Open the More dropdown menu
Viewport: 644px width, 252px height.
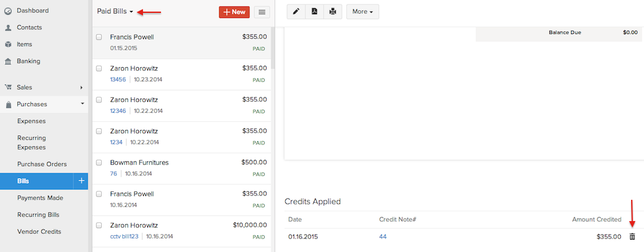pos(363,12)
